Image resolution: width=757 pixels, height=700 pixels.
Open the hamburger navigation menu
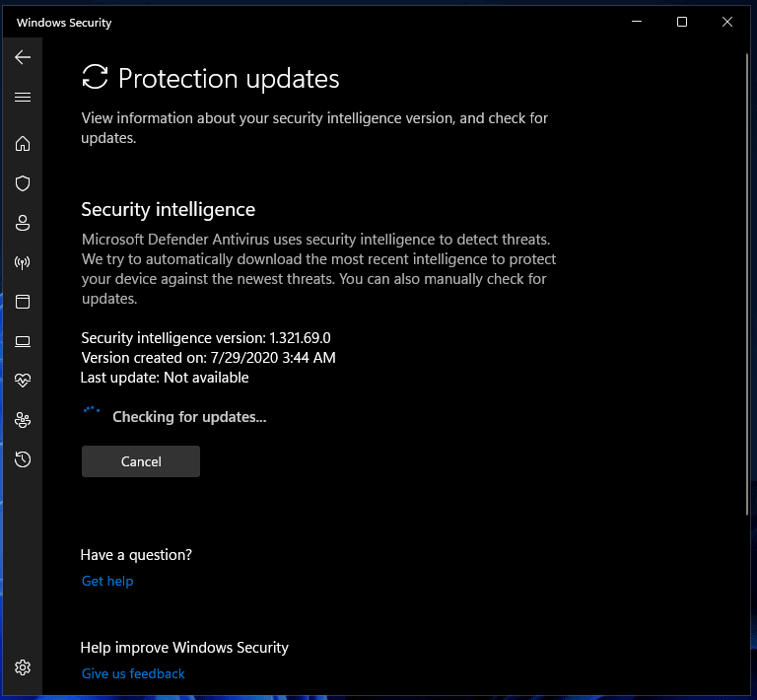(23, 97)
